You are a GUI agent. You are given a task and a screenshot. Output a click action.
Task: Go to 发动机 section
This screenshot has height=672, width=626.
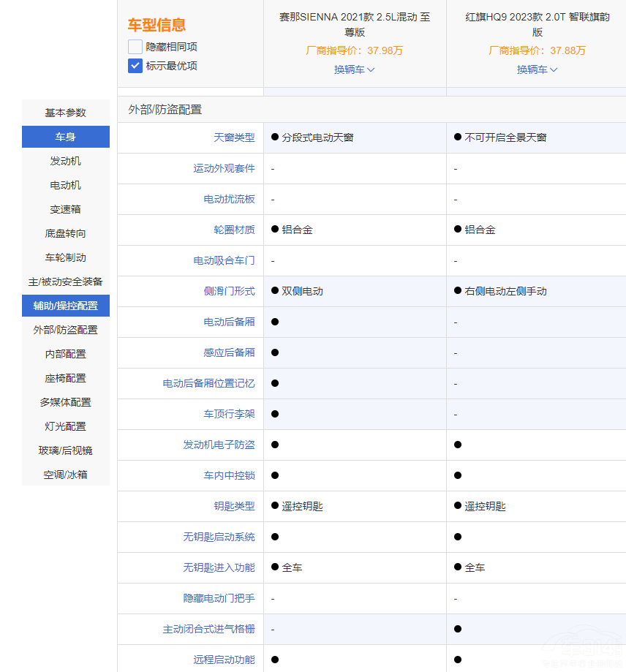click(x=66, y=161)
